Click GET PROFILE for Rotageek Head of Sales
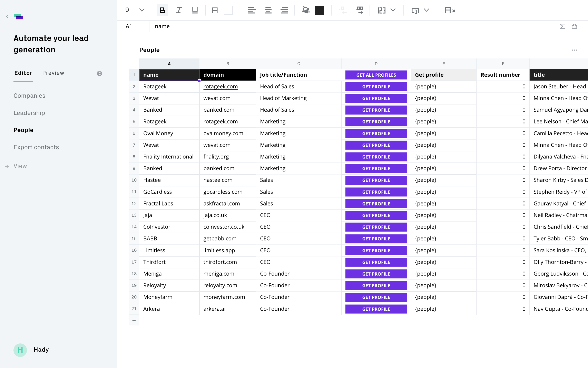This screenshot has height=368, width=588. pyautogui.click(x=376, y=87)
